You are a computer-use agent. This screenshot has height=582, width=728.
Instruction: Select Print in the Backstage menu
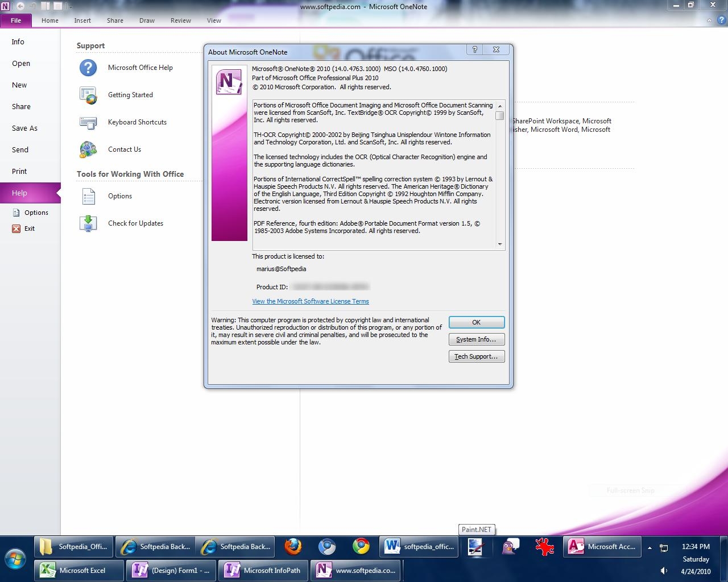pyautogui.click(x=30, y=172)
